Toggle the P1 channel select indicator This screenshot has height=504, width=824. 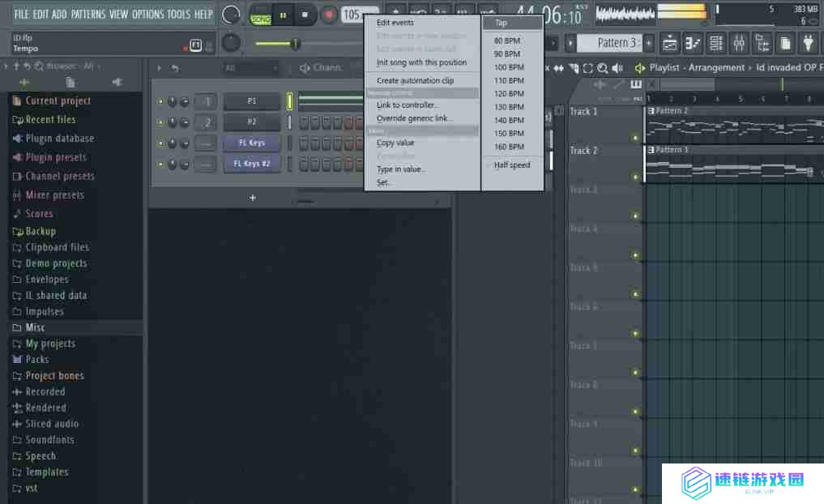tap(289, 101)
